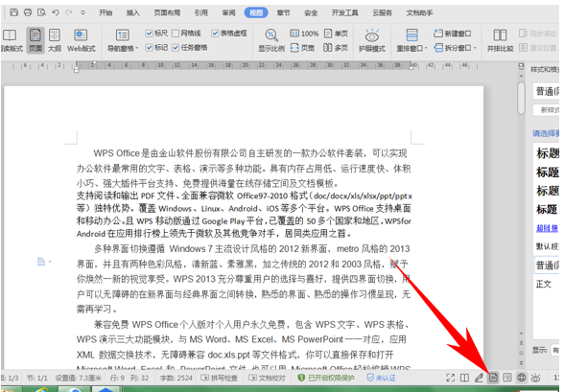Click the eye protection icon in status bar
Image resolution: width=564 pixels, height=392 pixels.
pos(535,378)
